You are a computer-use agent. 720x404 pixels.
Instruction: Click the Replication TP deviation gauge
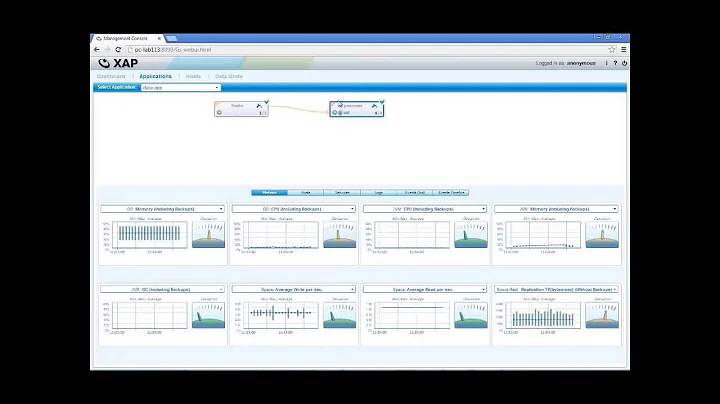602,315
